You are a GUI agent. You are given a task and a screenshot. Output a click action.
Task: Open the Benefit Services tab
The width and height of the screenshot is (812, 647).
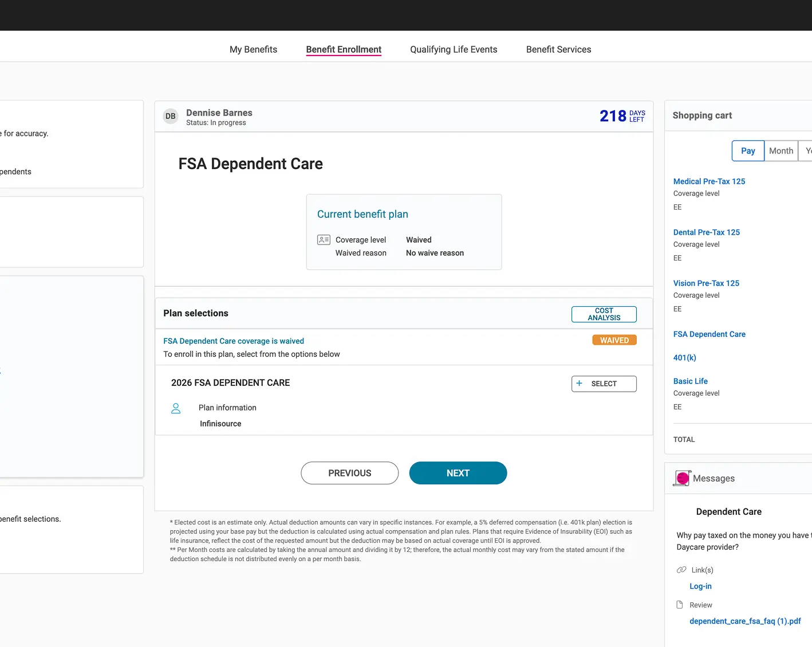pyautogui.click(x=558, y=49)
